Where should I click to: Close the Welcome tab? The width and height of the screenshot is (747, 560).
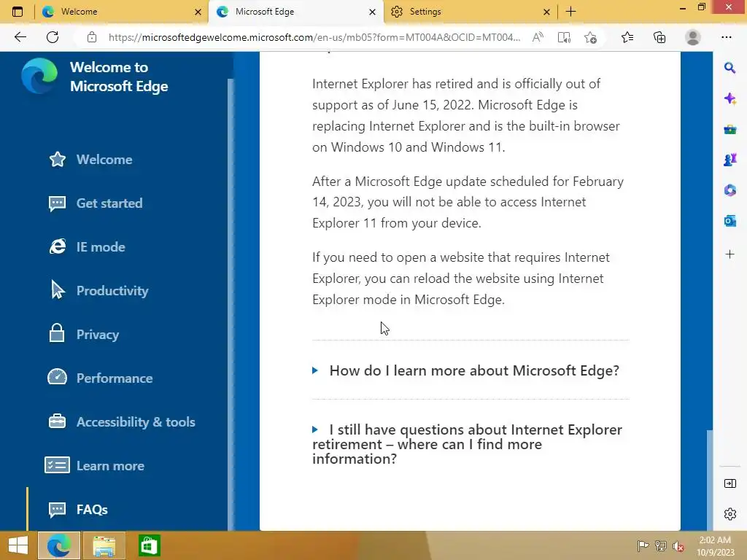[198, 12]
